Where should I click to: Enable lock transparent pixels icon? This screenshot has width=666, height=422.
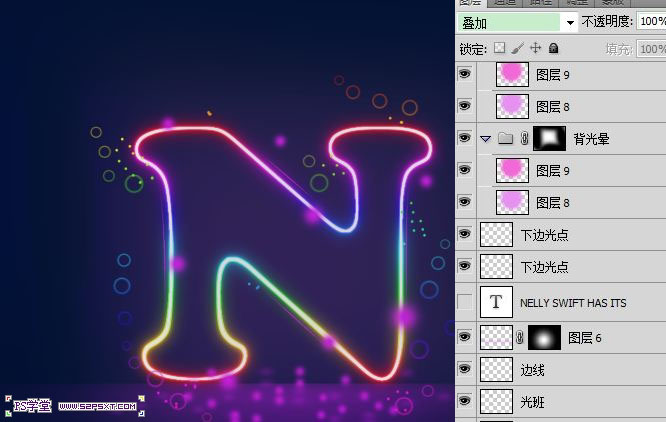point(500,48)
